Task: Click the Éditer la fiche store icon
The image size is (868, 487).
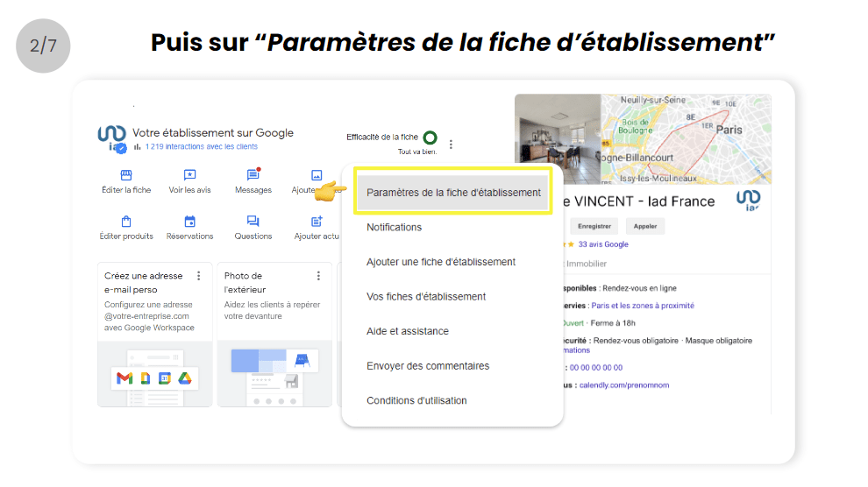Action: (126, 175)
